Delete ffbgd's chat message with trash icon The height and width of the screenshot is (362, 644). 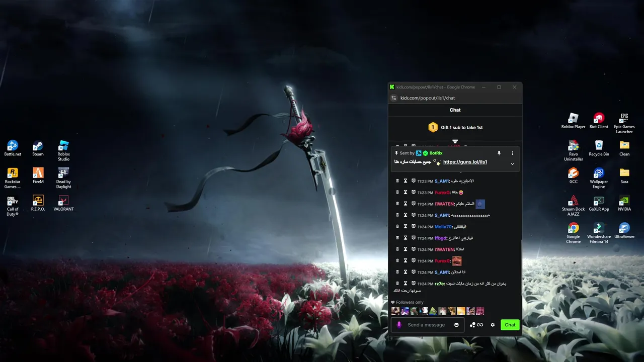(397, 238)
